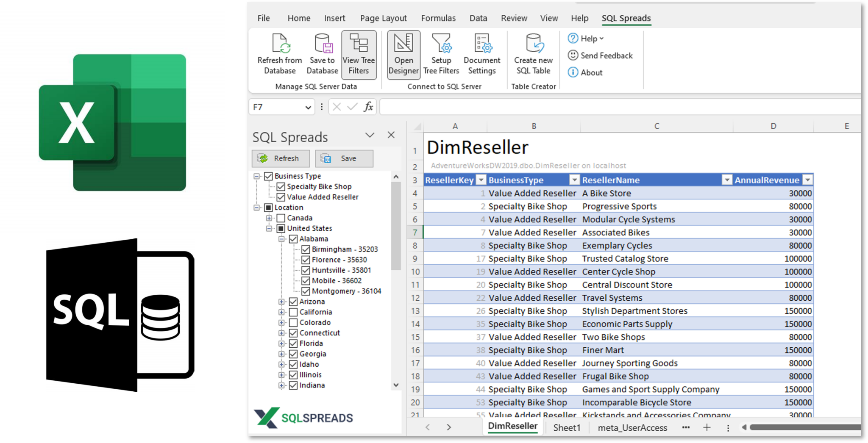The height and width of the screenshot is (443, 868).
Task: Click the pane Save button
Action: pyautogui.click(x=344, y=158)
